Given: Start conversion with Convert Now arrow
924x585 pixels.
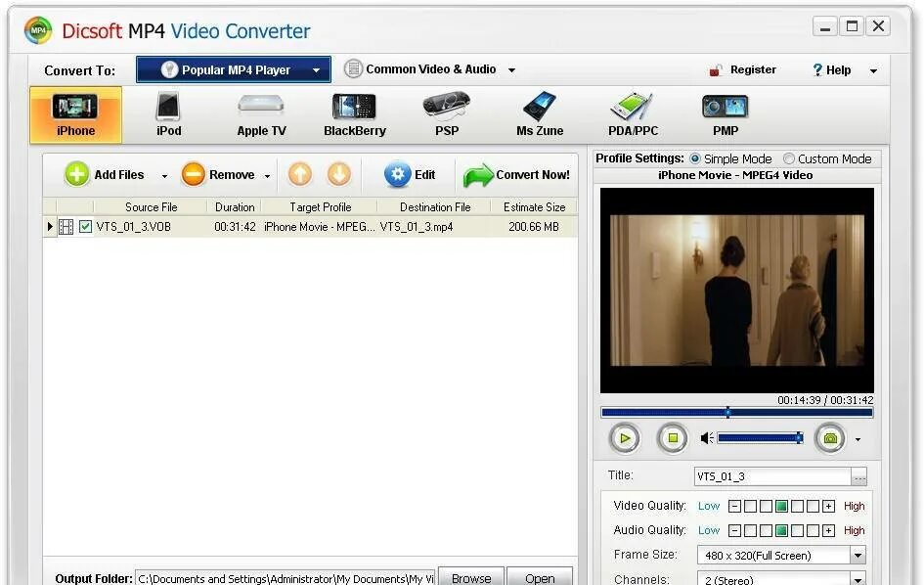Looking at the screenshot, I should tap(478, 175).
